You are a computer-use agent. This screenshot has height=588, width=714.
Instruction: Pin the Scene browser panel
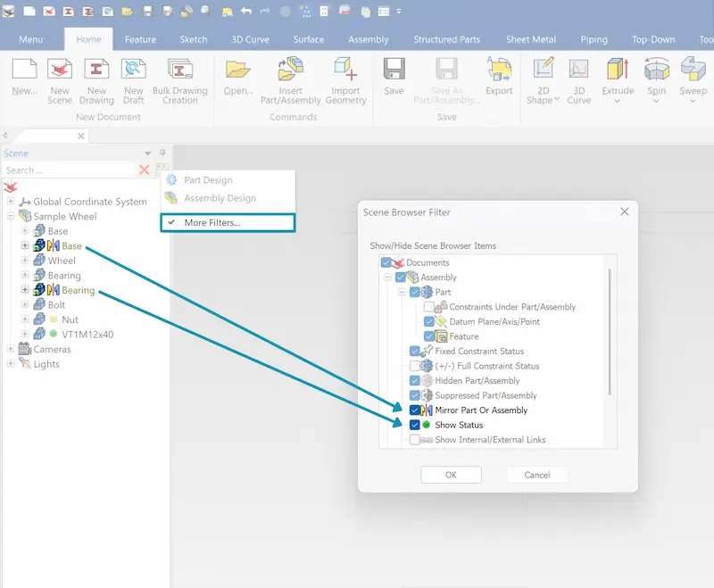[x=162, y=153]
